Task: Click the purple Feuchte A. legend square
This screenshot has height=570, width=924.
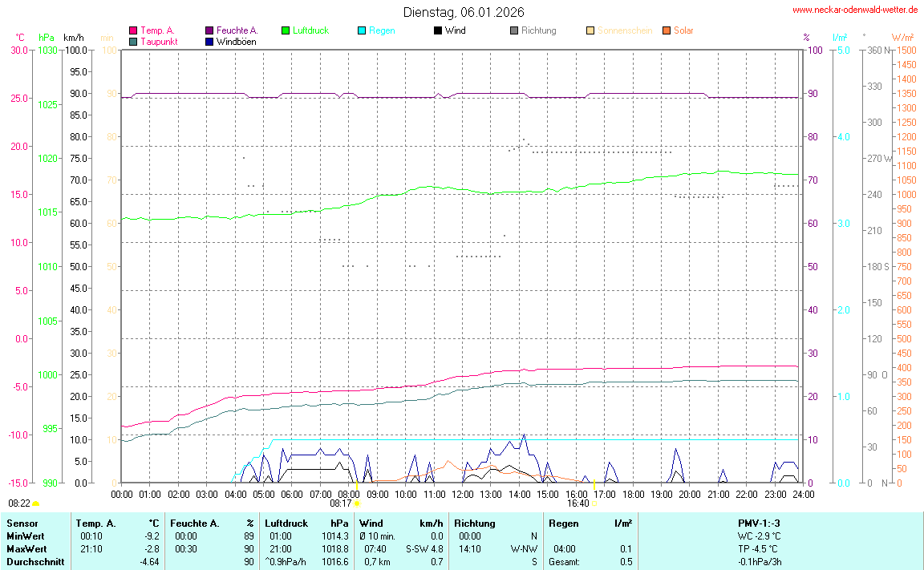Action: [209, 30]
